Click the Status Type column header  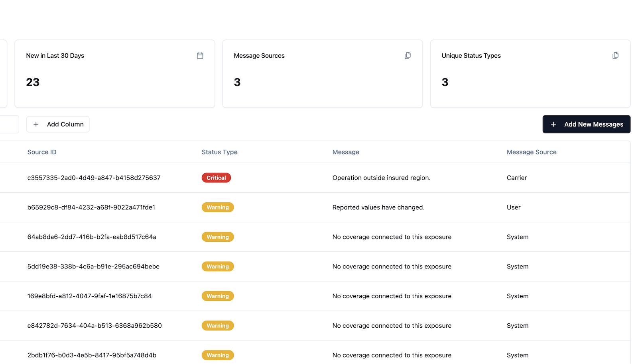click(x=219, y=152)
